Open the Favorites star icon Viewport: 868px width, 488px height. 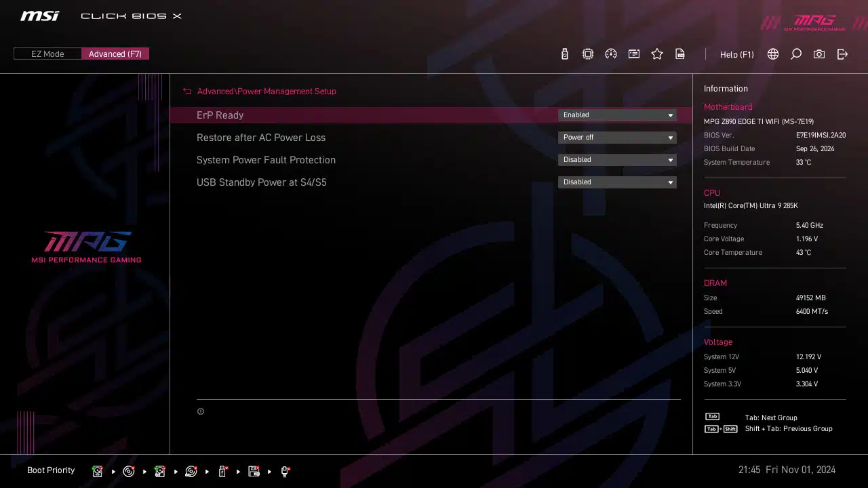pyautogui.click(x=657, y=54)
